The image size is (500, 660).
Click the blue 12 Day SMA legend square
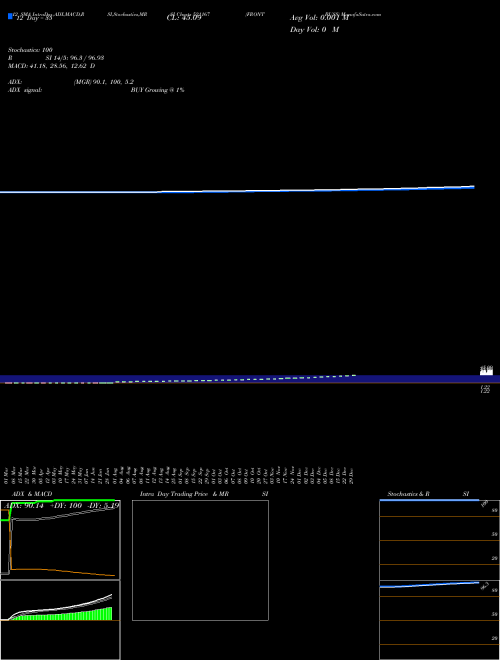(10, 16)
